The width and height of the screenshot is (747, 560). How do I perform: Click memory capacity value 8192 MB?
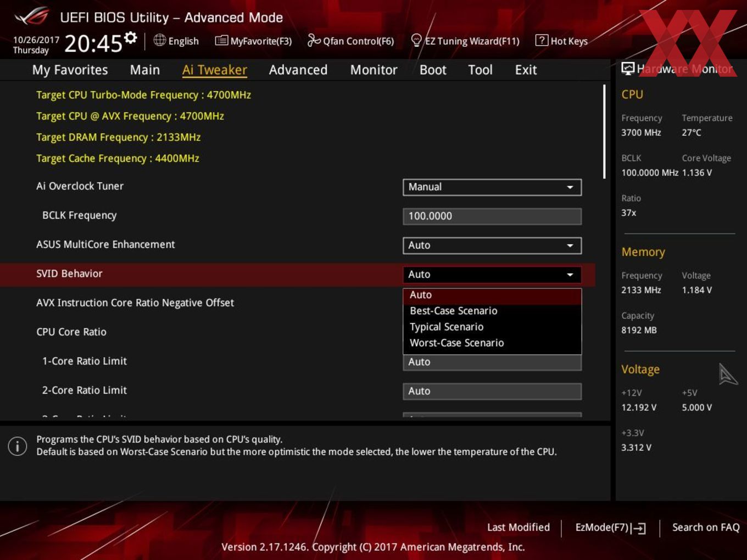click(x=639, y=330)
